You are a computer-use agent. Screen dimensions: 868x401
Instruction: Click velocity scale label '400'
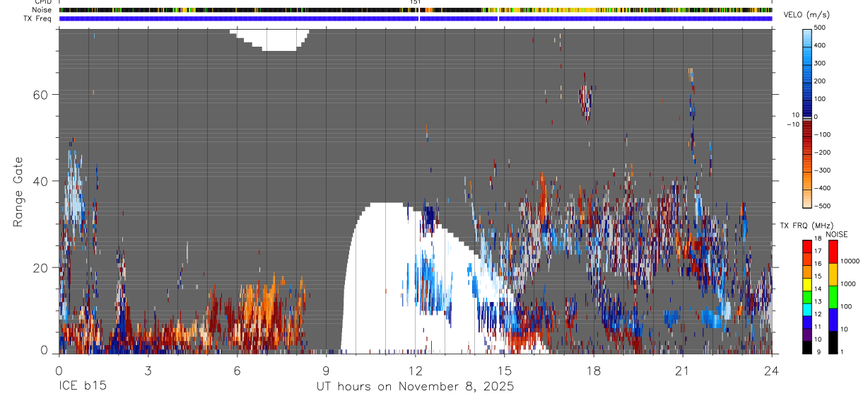click(x=821, y=45)
